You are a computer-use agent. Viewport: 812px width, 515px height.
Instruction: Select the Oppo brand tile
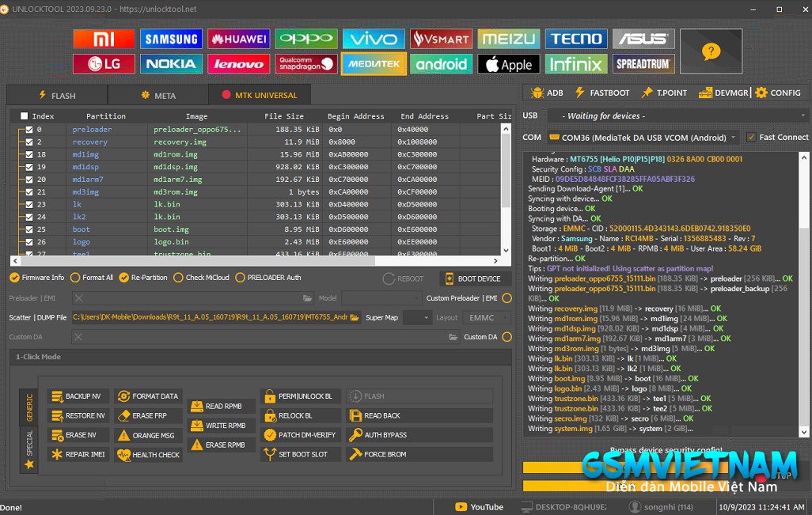306,39
